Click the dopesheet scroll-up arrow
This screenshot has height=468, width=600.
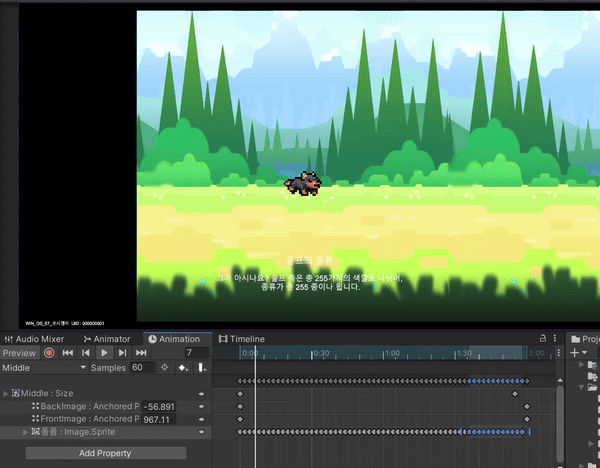(559, 380)
